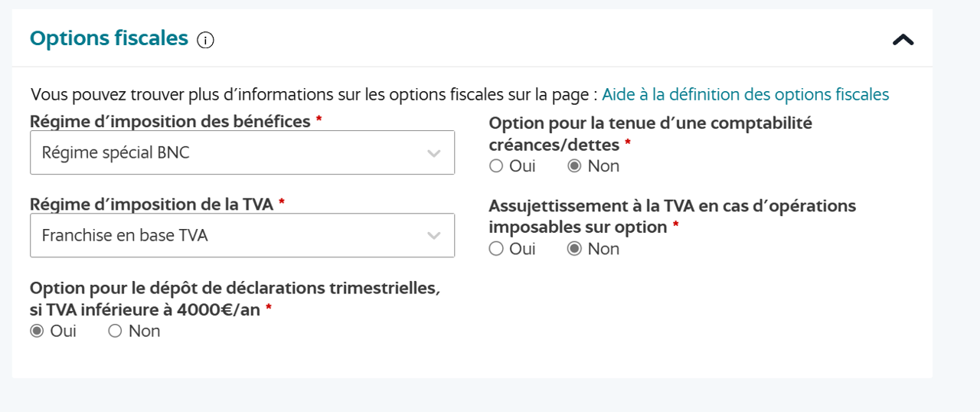Click the 'Régime d'imposition de la TVA' label
Image resolution: width=980 pixels, height=412 pixels.
click(x=152, y=204)
